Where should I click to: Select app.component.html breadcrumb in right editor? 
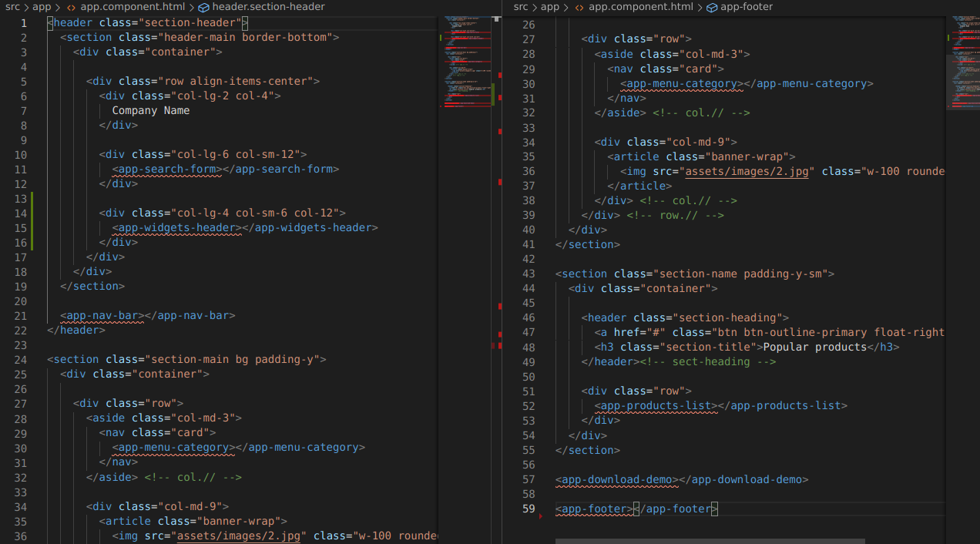641,7
